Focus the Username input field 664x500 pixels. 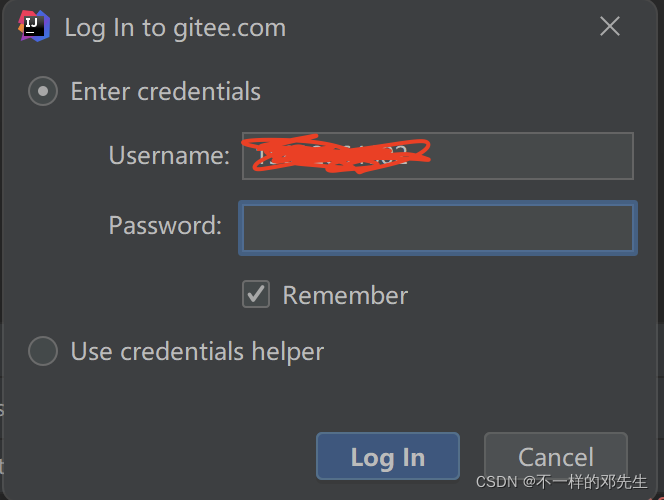(x=438, y=156)
